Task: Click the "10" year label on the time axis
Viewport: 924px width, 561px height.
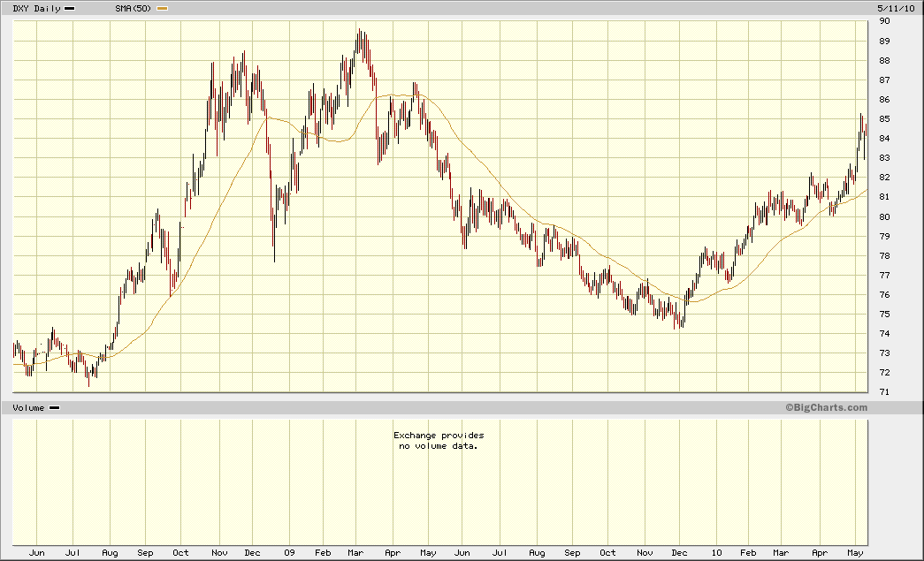Action: pyautogui.click(x=716, y=553)
